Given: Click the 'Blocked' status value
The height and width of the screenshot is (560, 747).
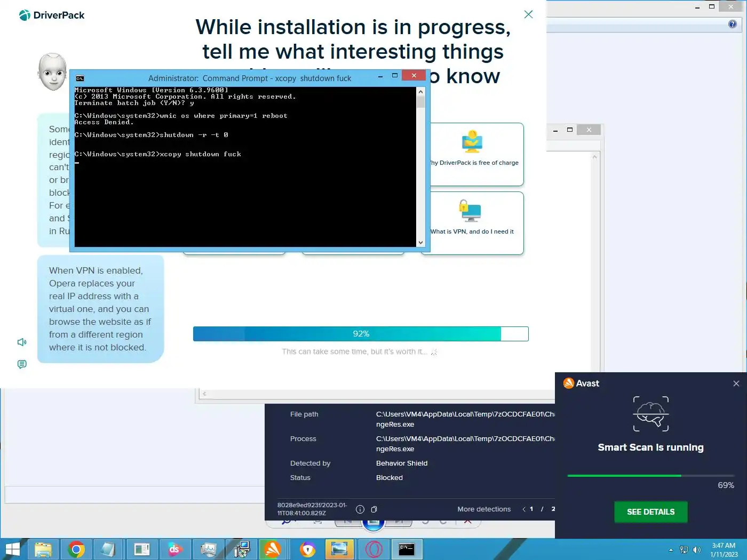Looking at the screenshot, I should pyautogui.click(x=390, y=478).
